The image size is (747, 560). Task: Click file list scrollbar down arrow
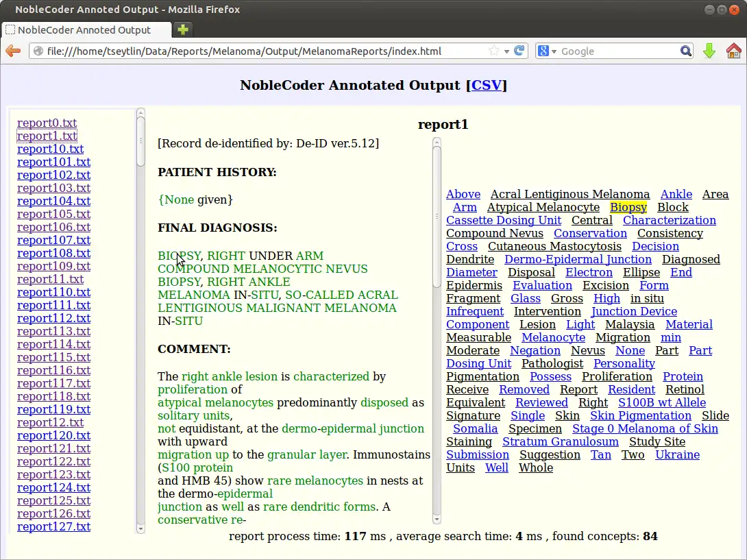pos(140,528)
